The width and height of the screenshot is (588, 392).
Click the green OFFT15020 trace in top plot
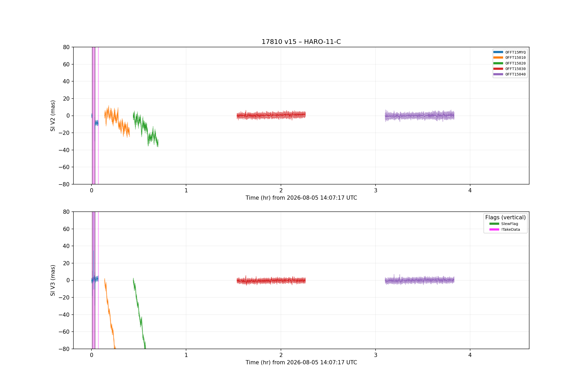click(145, 129)
